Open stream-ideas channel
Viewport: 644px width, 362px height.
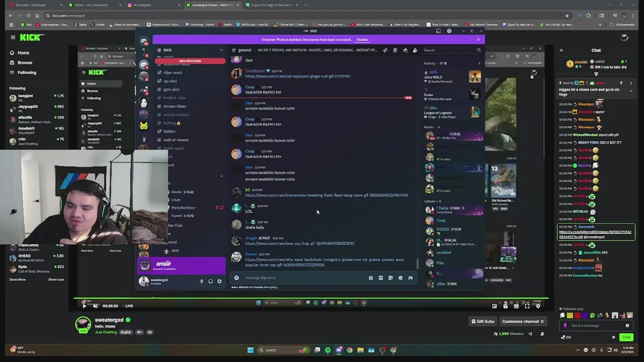click(175, 106)
